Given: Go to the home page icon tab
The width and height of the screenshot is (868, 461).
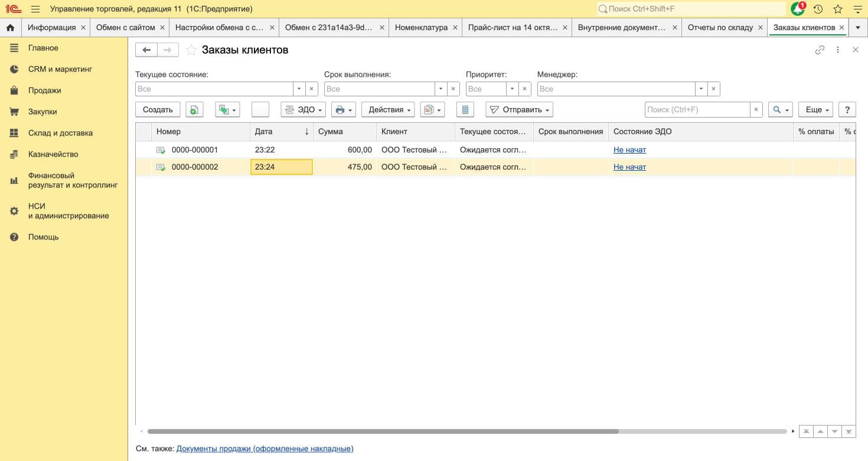Looking at the screenshot, I should (10, 27).
